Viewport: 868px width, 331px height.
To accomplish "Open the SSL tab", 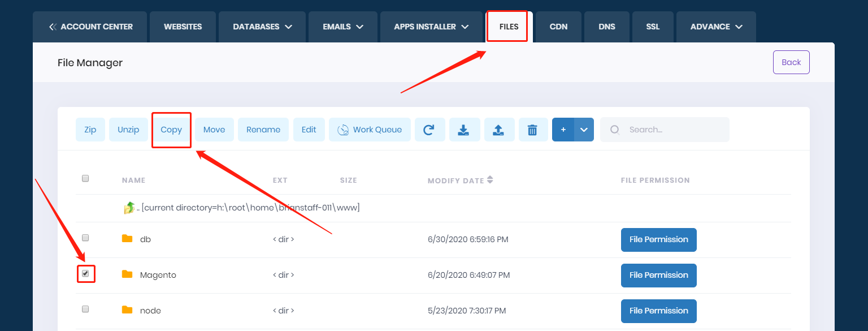I will tap(653, 26).
